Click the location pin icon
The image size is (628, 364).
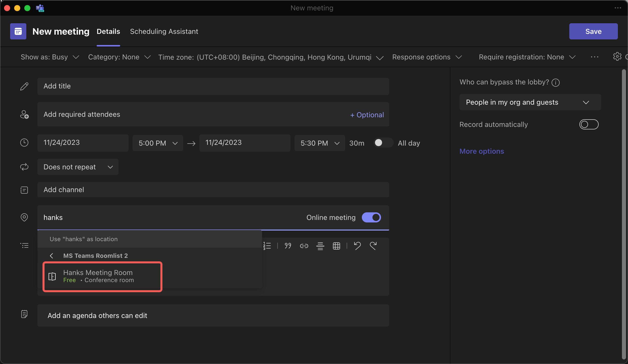point(24,217)
